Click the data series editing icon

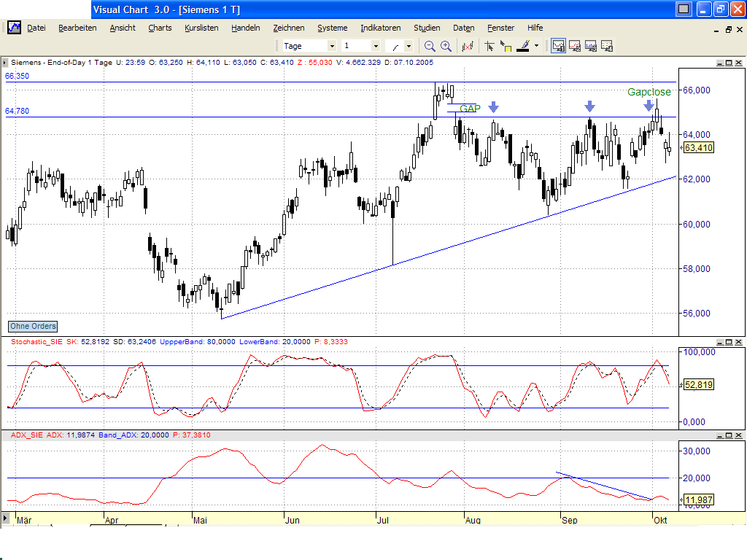coord(468,45)
